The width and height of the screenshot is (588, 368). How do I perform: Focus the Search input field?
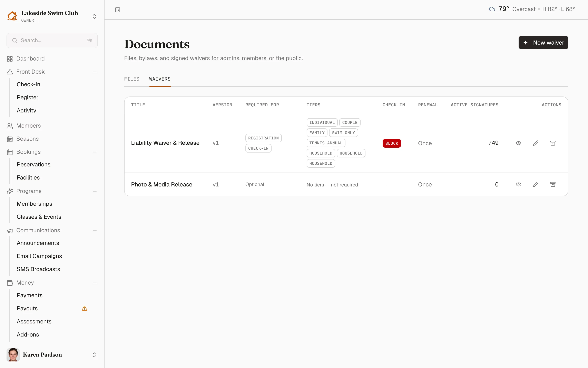coord(52,40)
